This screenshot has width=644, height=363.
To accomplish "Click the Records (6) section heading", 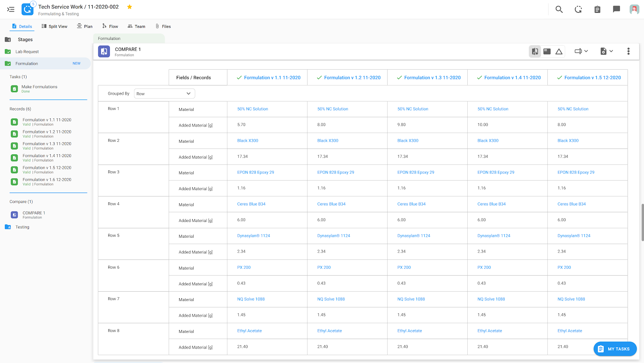I will coord(20,109).
